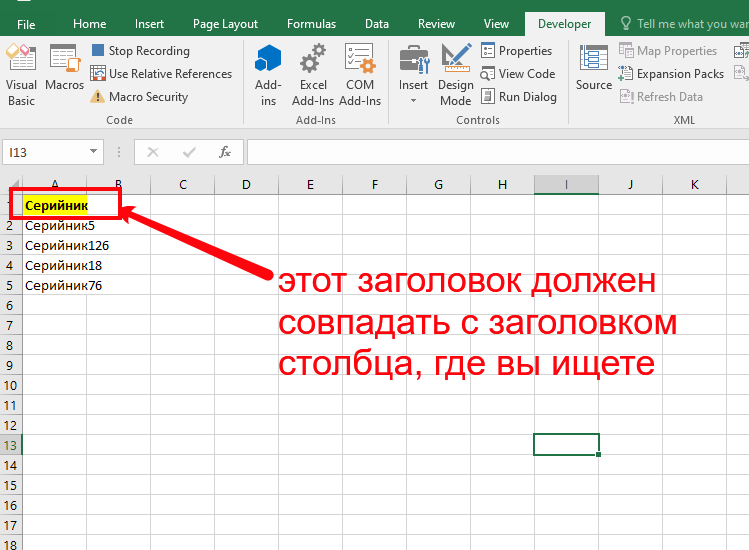Open Macro Security settings
The width and height of the screenshot is (749, 550).
click(139, 97)
